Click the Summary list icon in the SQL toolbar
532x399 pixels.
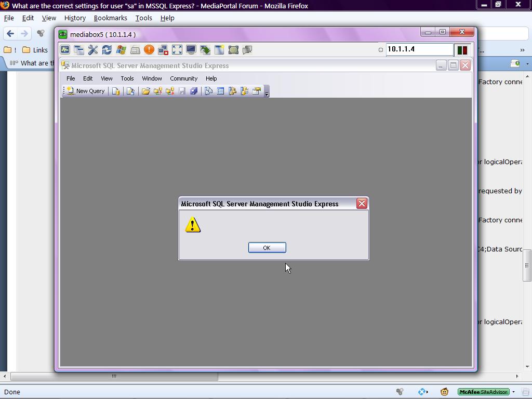220,91
